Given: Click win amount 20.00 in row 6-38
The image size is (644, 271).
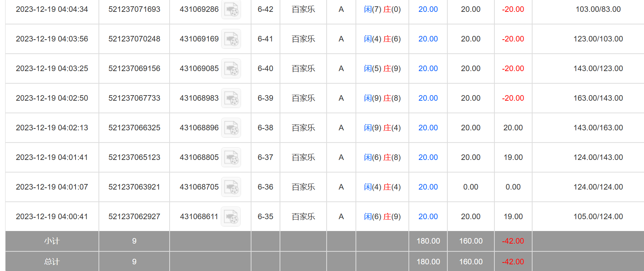Looking at the screenshot, I should coord(513,128).
